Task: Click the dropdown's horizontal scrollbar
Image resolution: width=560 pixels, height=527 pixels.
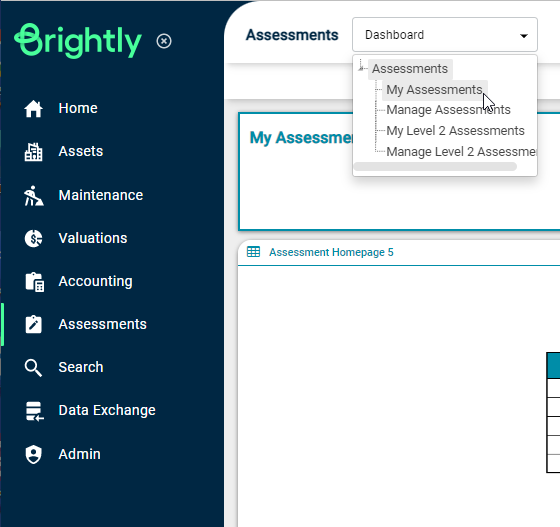Action: tap(435, 167)
